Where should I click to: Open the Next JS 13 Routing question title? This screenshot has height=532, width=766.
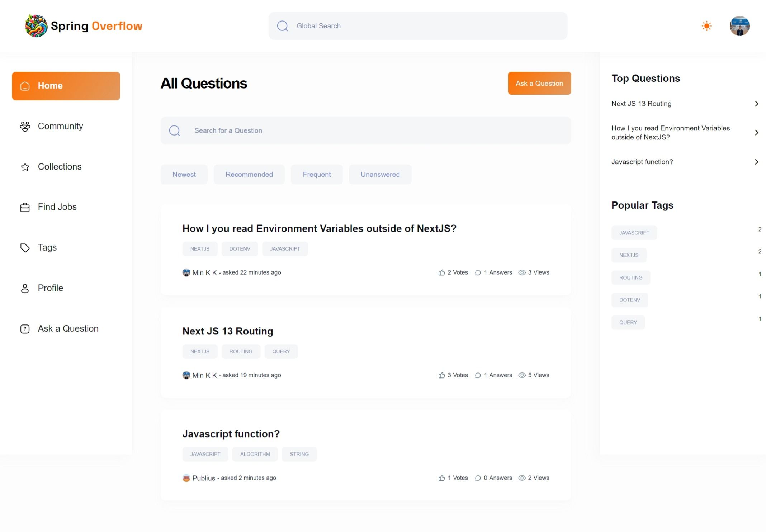(x=227, y=331)
